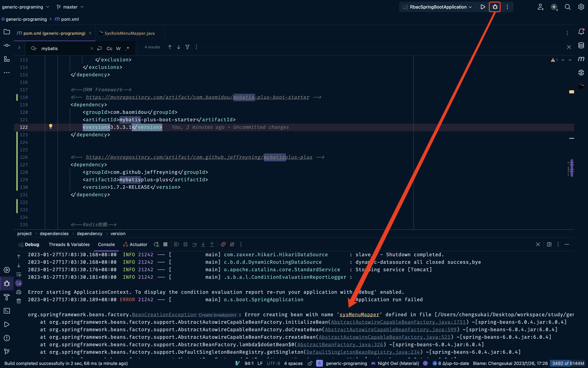Click the sysMenuMapper link in the error
Image resolution: width=588 pixels, height=368 pixels.
359,315
